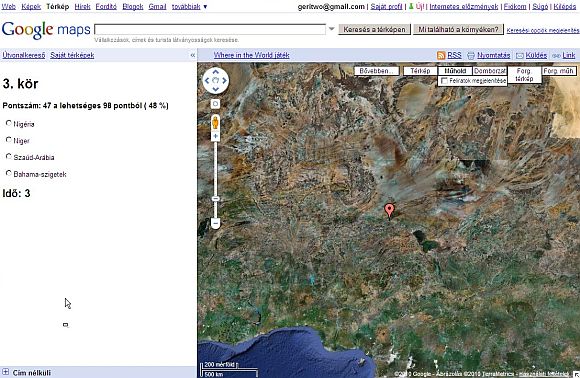The height and width of the screenshot is (378, 580).
Task: Click Mi található a környéken? button
Action: (x=458, y=29)
